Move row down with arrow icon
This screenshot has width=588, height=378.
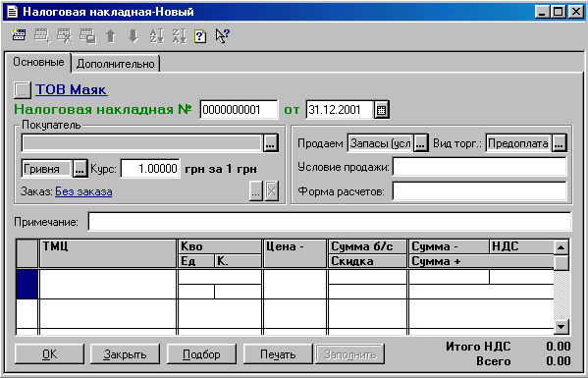[x=134, y=36]
